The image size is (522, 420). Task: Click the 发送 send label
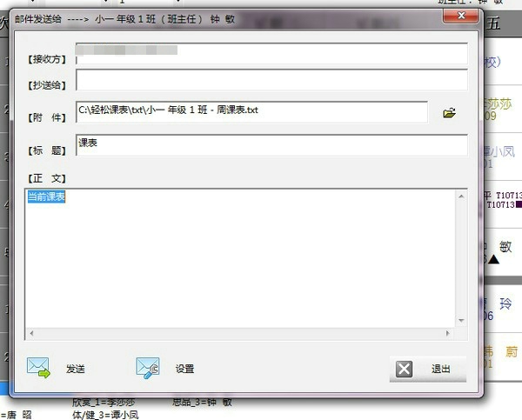pyautogui.click(x=75, y=369)
